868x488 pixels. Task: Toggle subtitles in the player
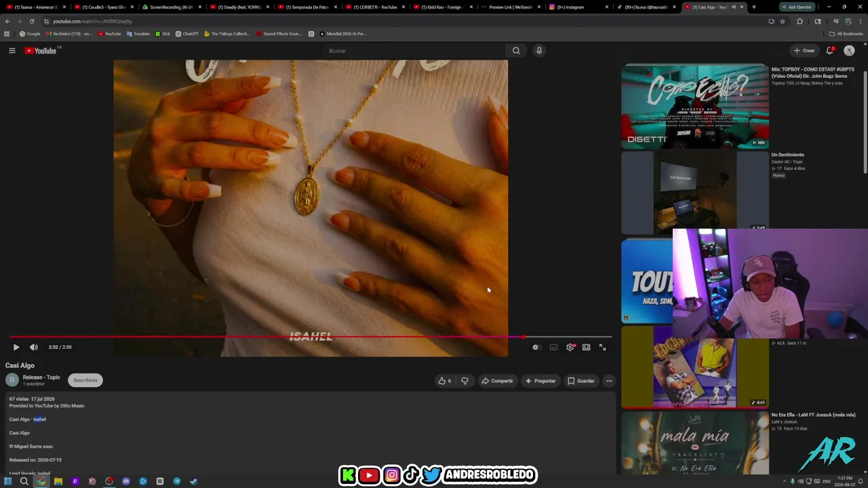(x=553, y=347)
